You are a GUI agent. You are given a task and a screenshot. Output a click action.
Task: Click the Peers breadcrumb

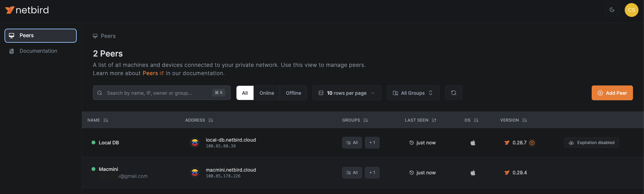click(x=104, y=36)
